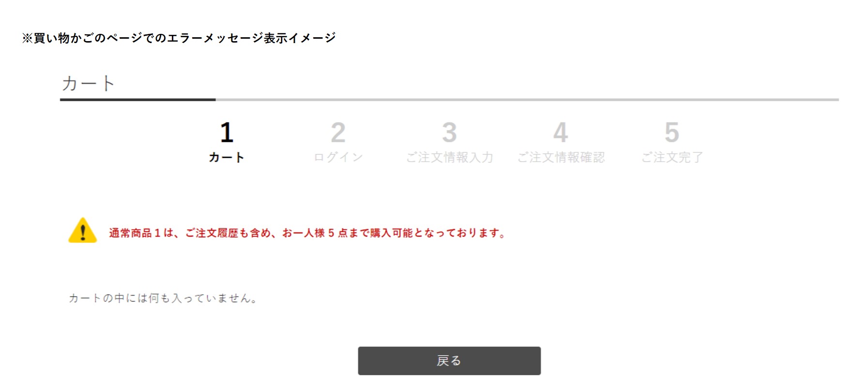Viewport: 868px width, 389px height.
Task: Click the large number 3 step indicator
Action: coord(449,133)
